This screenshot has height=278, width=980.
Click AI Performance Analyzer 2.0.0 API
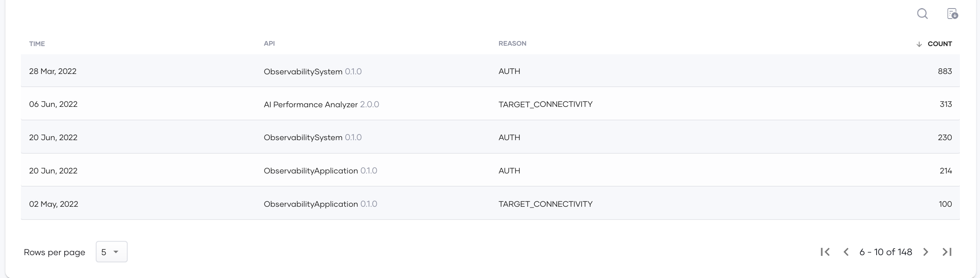321,105
